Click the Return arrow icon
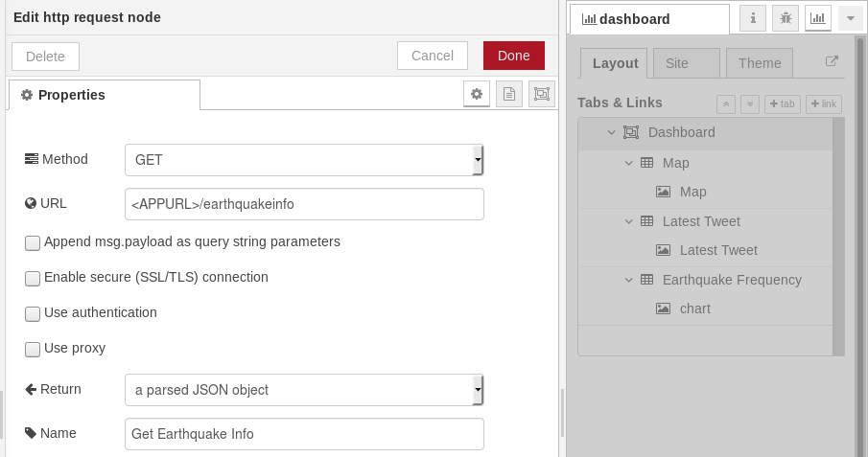868x457 pixels. pyautogui.click(x=31, y=390)
